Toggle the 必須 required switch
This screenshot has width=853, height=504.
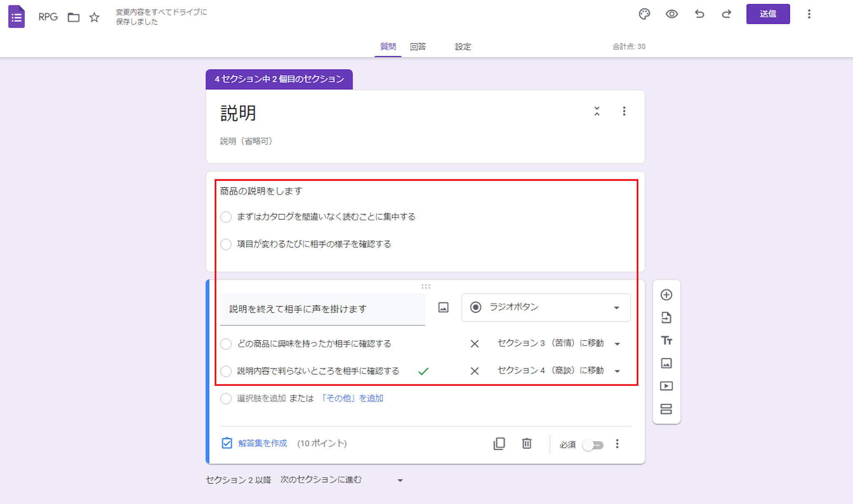[x=593, y=445]
